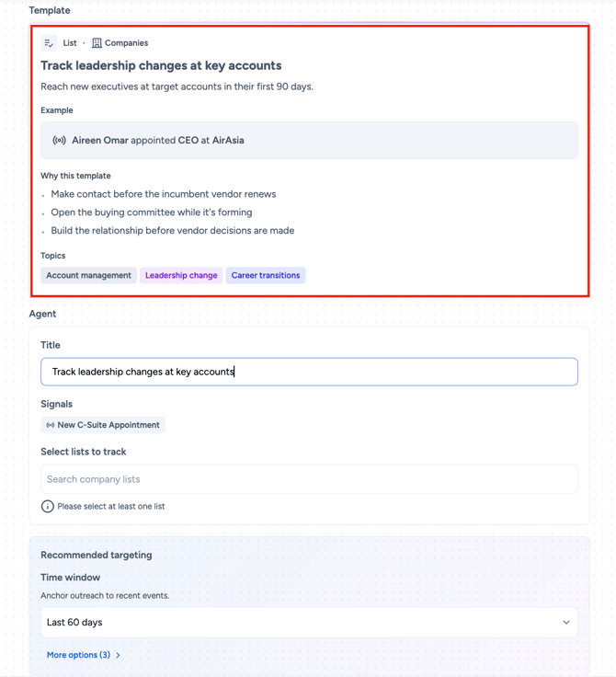
Task: Select the Account management topic tag
Action: click(x=88, y=275)
